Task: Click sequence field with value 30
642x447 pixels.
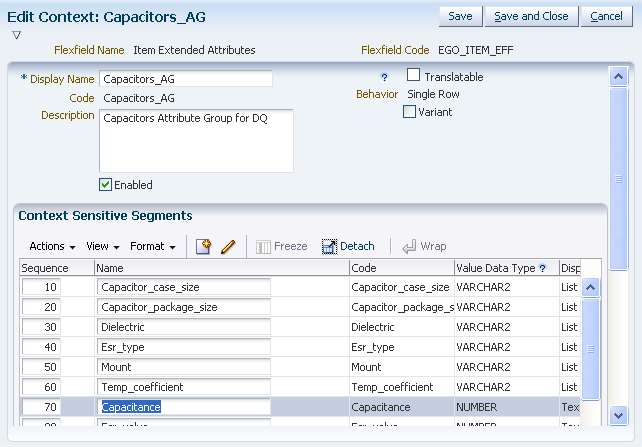Action: [41, 327]
